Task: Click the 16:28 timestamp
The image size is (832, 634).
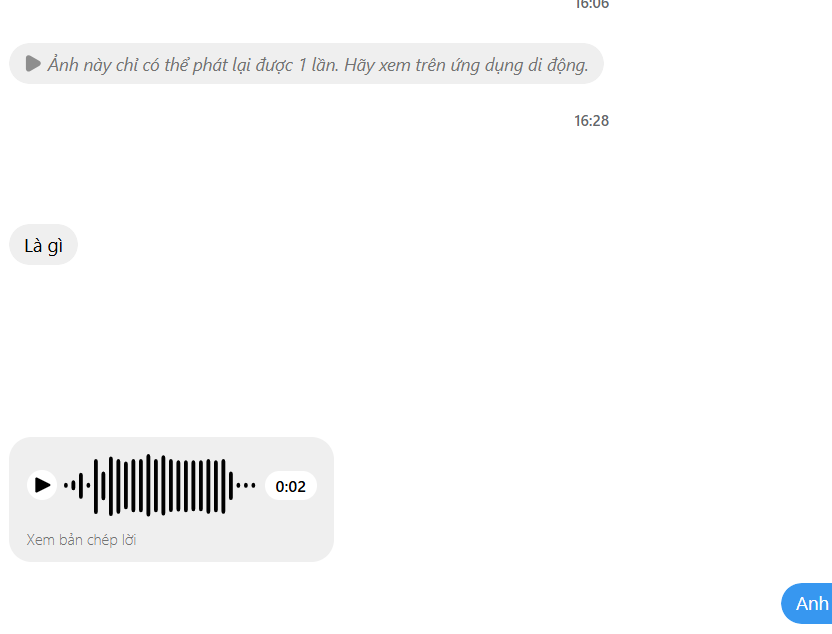Action: [x=592, y=121]
